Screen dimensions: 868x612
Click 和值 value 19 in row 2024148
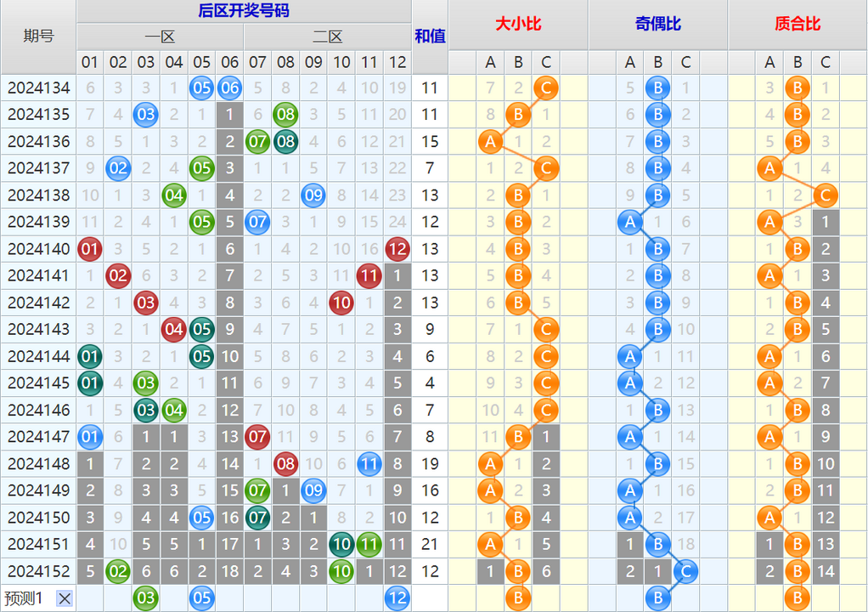pyautogui.click(x=430, y=464)
